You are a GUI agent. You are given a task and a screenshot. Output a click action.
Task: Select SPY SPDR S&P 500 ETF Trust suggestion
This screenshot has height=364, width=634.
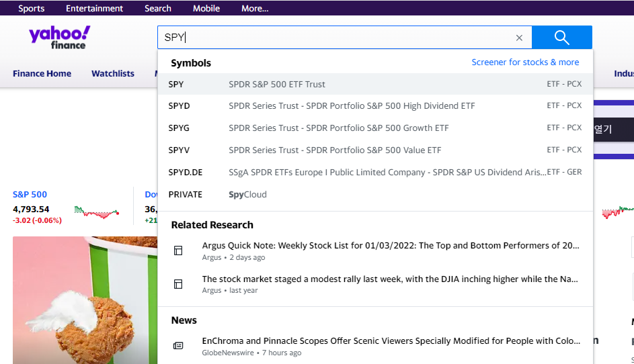tap(375, 84)
